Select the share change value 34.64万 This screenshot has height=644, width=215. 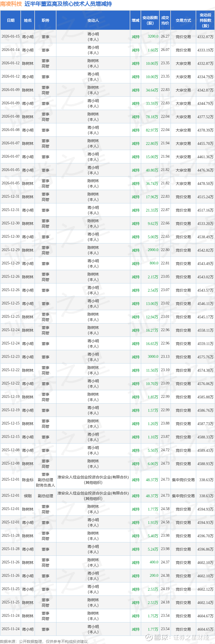pos(152,90)
